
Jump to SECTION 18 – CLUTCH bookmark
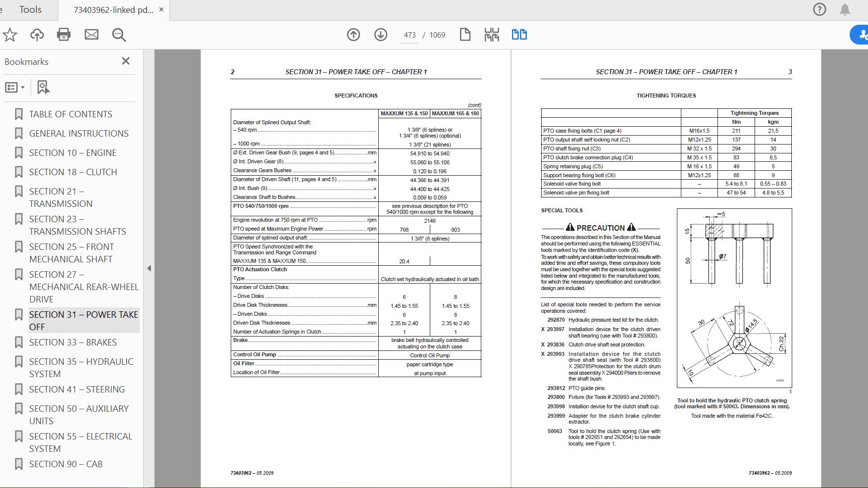tap(73, 172)
